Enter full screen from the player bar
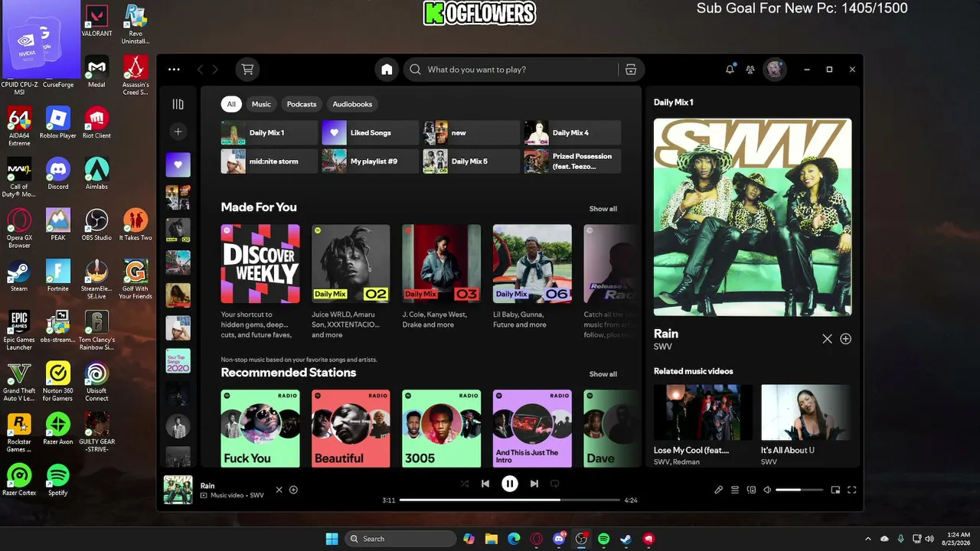 [851, 490]
